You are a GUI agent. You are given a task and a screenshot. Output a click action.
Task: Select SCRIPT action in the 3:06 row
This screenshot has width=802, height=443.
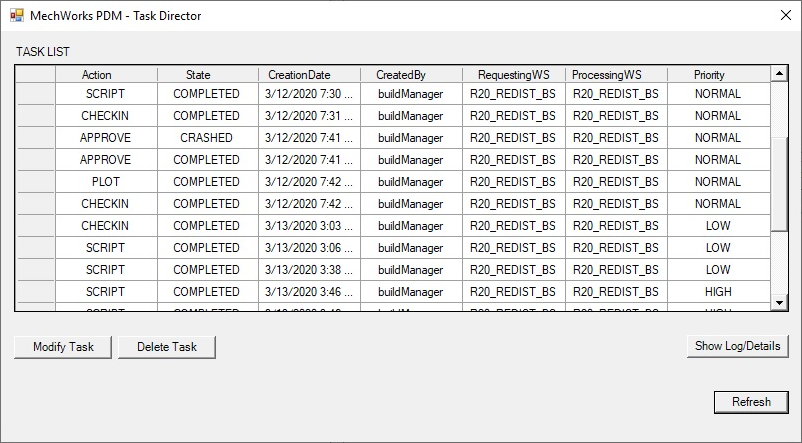click(x=106, y=248)
